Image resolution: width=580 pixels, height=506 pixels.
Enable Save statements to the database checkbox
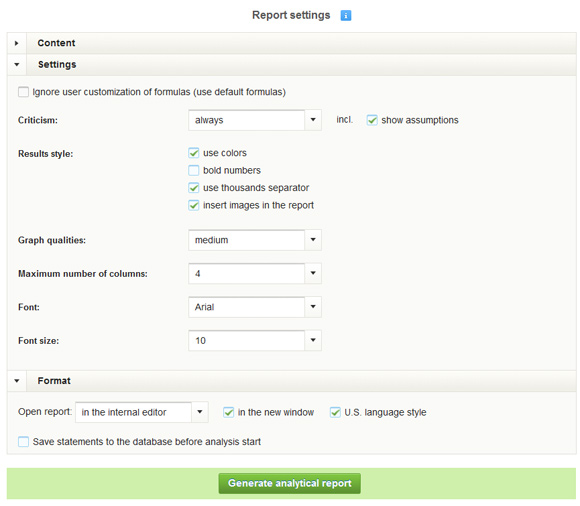(23, 442)
